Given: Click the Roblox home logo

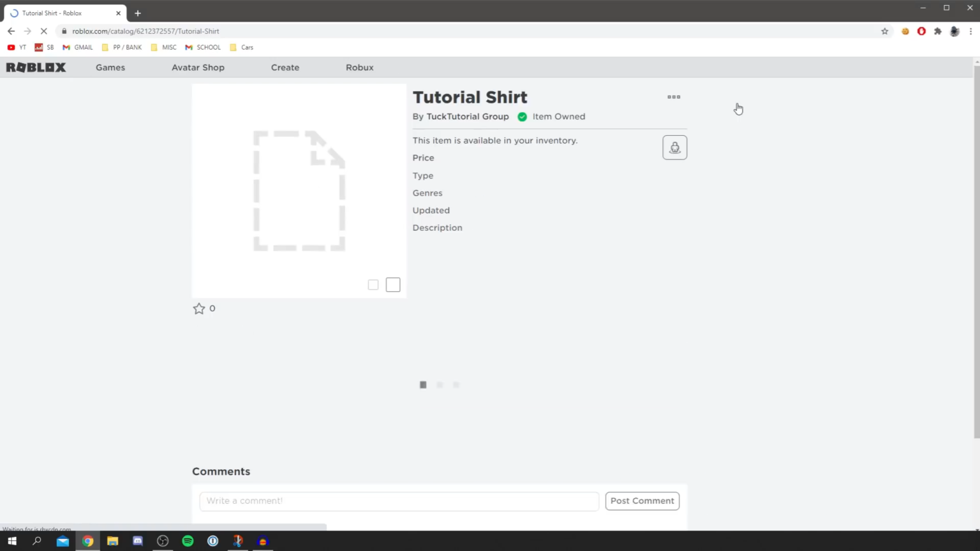Looking at the screenshot, I should pos(36,67).
